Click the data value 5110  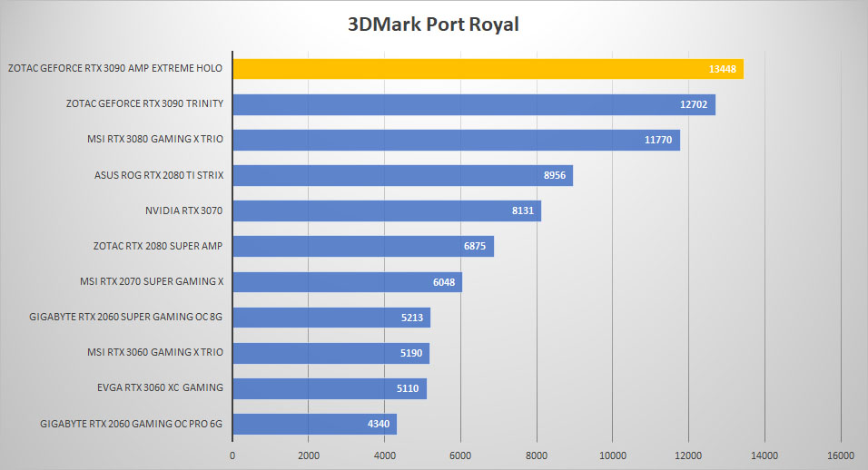pyautogui.click(x=408, y=388)
